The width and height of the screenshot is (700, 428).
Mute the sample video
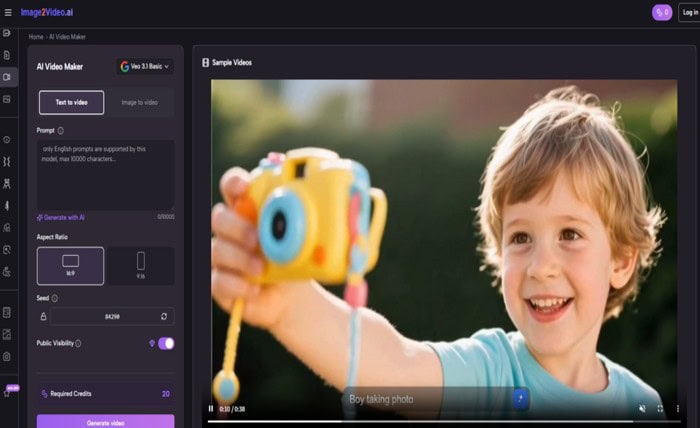(642, 408)
